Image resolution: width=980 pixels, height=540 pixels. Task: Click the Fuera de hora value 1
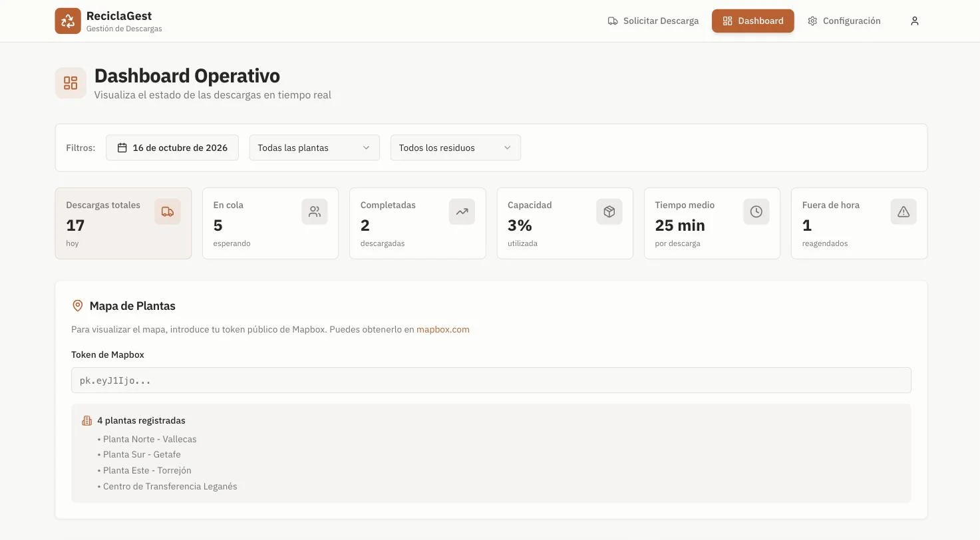807,225
